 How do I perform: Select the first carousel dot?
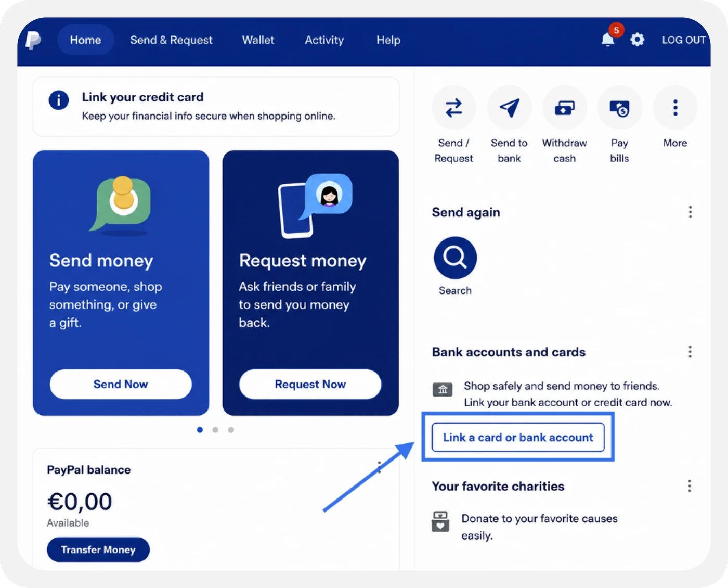tap(200, 430)
